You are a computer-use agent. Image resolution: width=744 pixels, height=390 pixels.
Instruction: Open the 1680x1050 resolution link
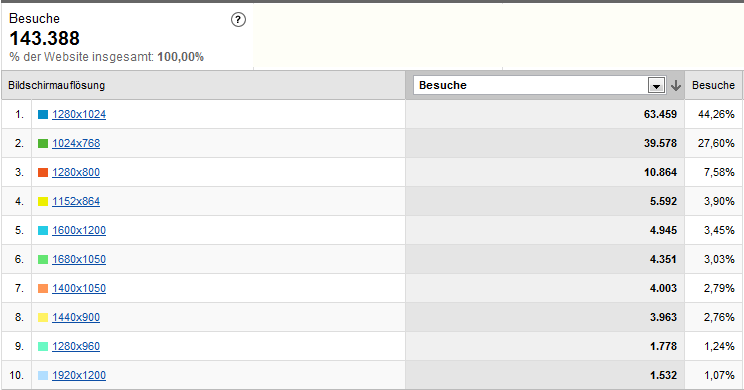pos(79,259)
